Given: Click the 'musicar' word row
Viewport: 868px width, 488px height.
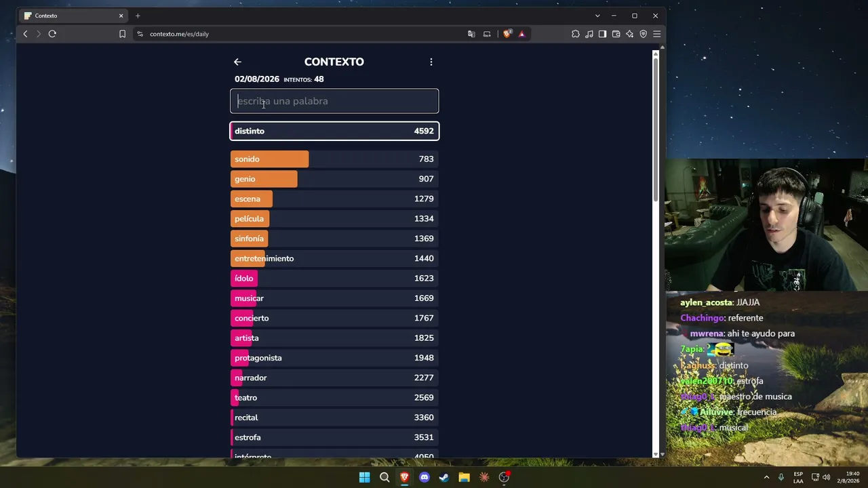Looking at the screenshot, I should click(x=334, y=298).
